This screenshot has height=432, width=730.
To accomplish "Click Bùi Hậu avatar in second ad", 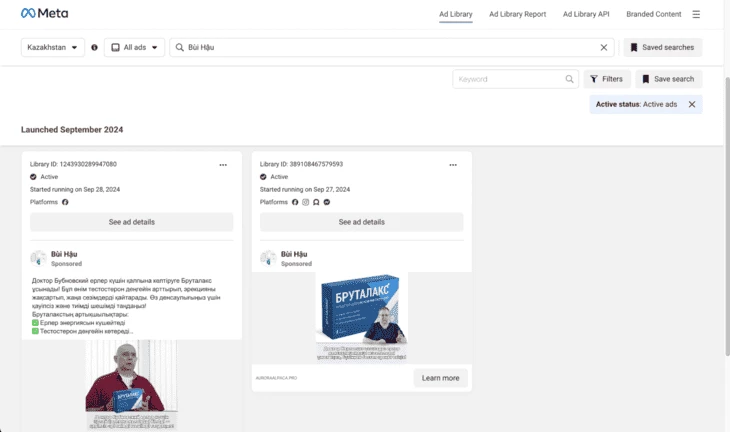I will (268, 258).
